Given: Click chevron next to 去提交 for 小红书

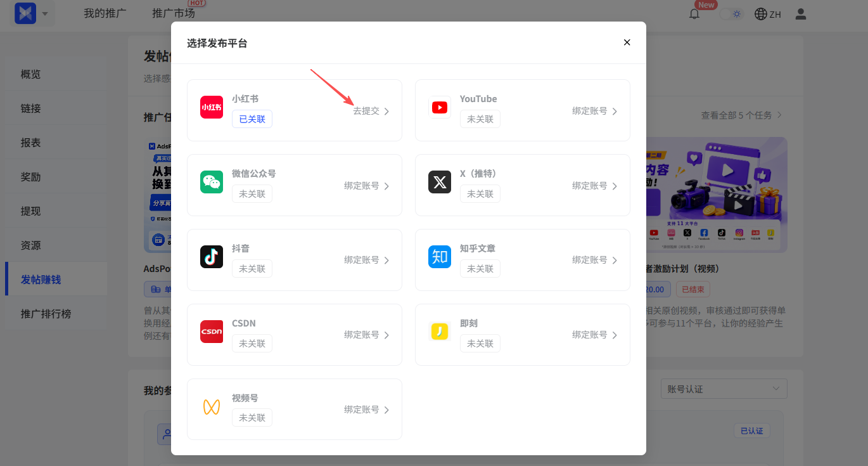Looking at the screenshot, I should (386, 111).
